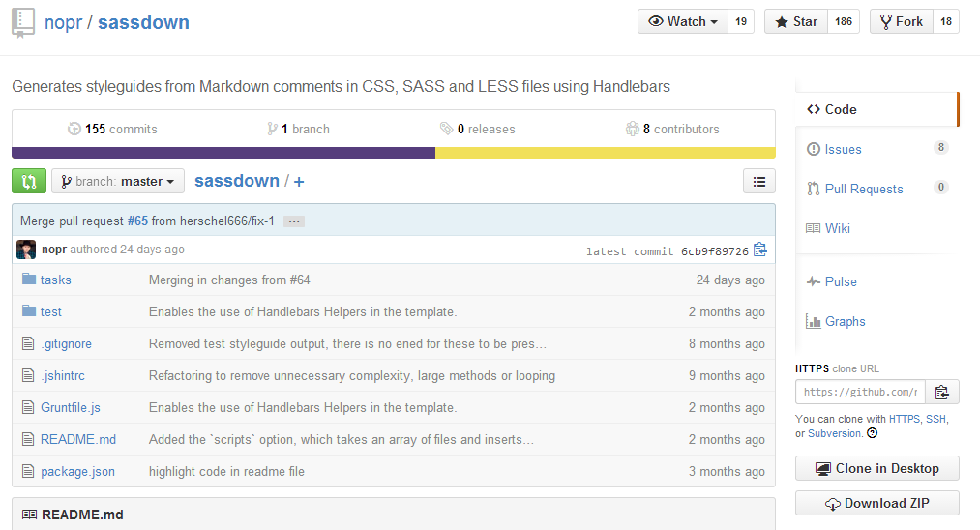View 1 branch
Viewport: 980px width, 530px height.
point(299,129)
